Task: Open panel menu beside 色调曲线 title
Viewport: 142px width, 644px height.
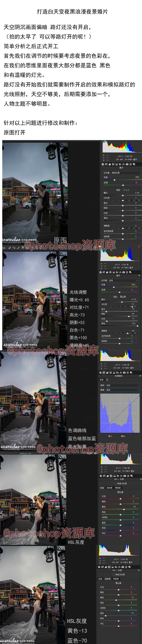Action: tap(140, 376)
